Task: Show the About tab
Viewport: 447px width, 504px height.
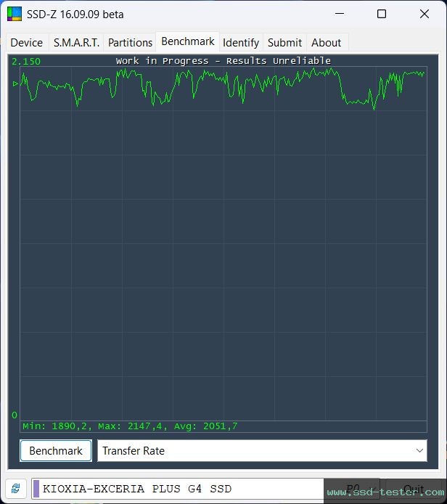Action: point(327,42)
